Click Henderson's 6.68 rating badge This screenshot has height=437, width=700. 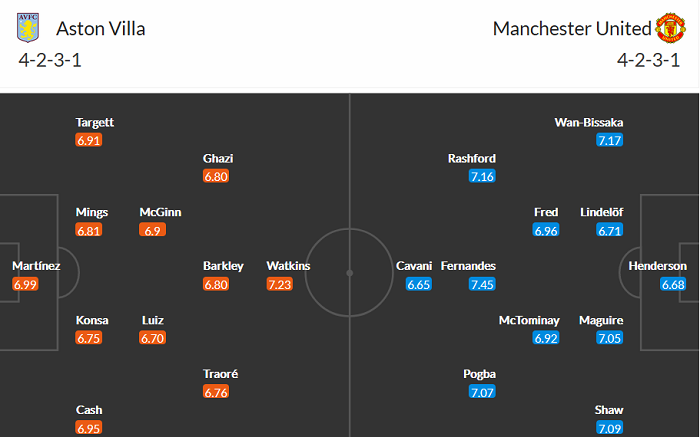[674, 284]
